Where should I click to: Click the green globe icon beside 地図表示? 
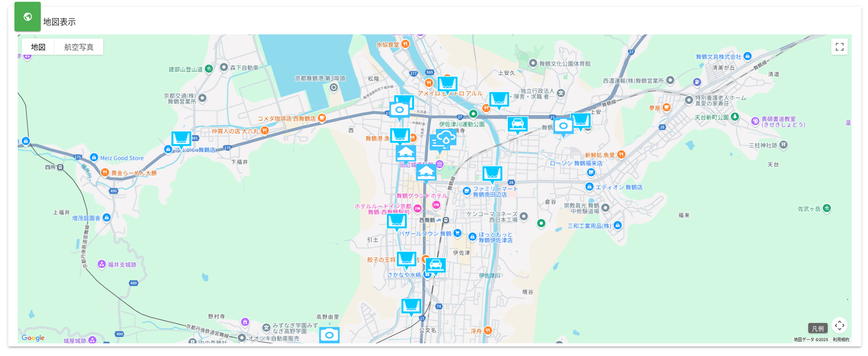(28, 17)
